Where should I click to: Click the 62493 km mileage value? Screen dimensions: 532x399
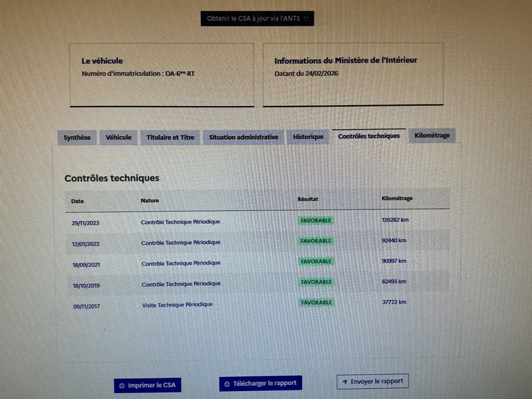tap(394, 281)
